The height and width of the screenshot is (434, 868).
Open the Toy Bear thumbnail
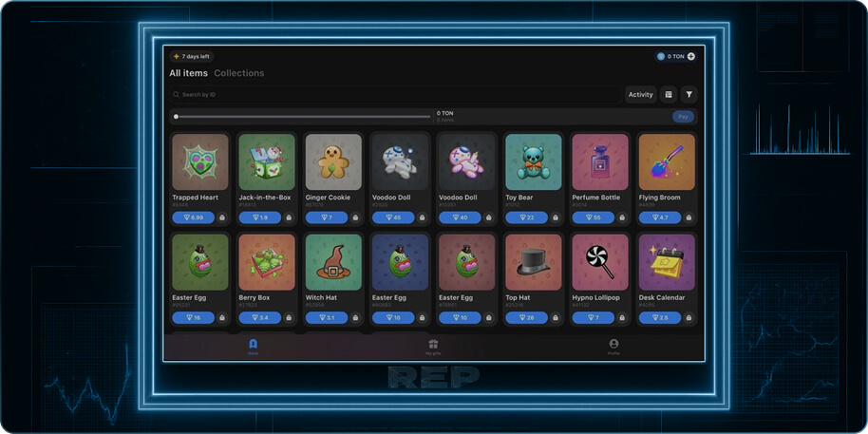[534, 162]
